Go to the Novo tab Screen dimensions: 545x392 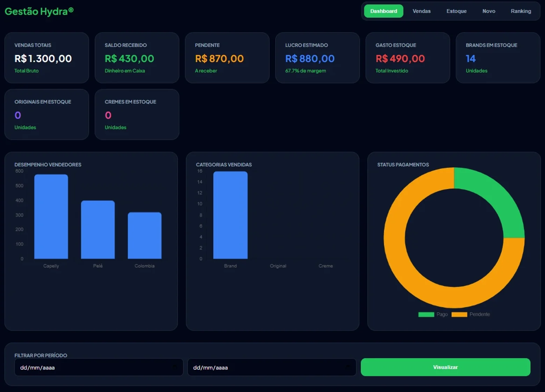click(489, 11)
